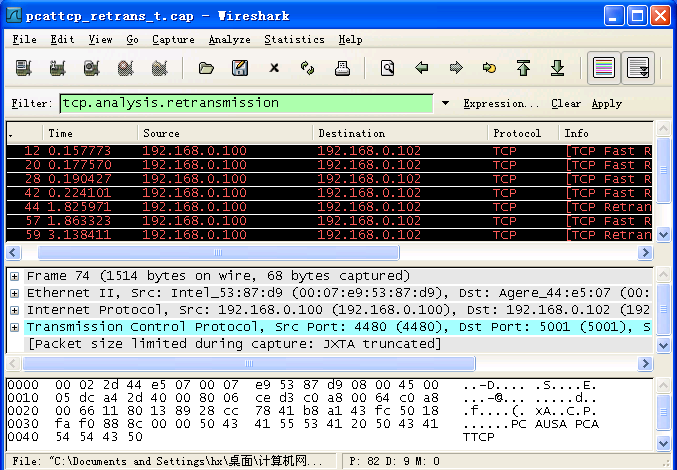Image resolution: width=677 pixels, height=470 pixels.
Task: Click the File path status bar entry
Action: coord(171,461)
